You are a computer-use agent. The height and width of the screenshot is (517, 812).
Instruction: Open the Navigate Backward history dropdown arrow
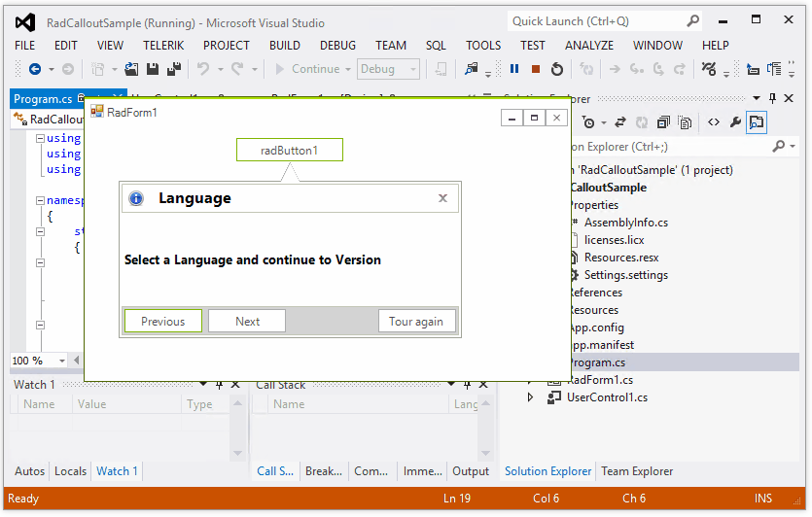[x=52, y=69]
